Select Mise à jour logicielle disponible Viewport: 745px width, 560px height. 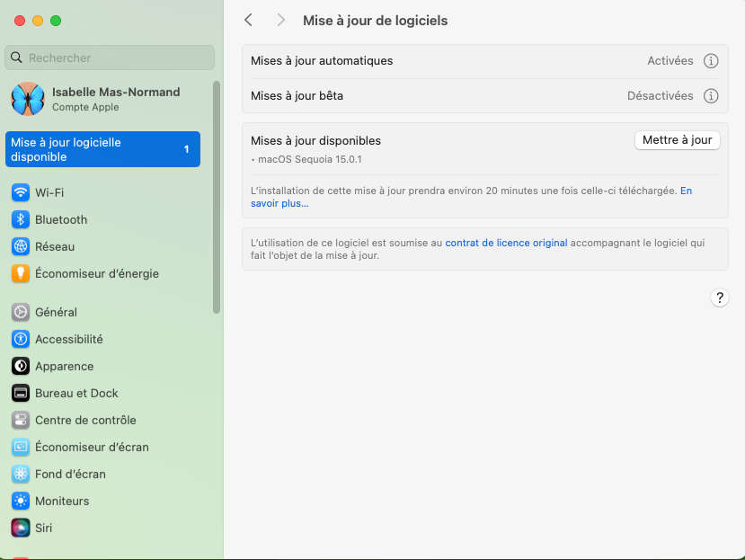coord(102,149)
